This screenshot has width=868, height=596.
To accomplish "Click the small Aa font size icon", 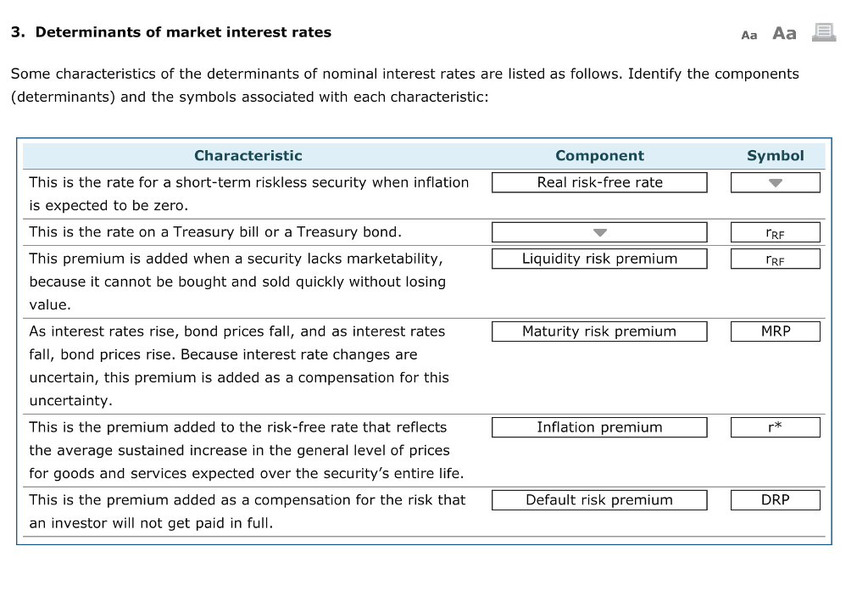I will 748,35.
